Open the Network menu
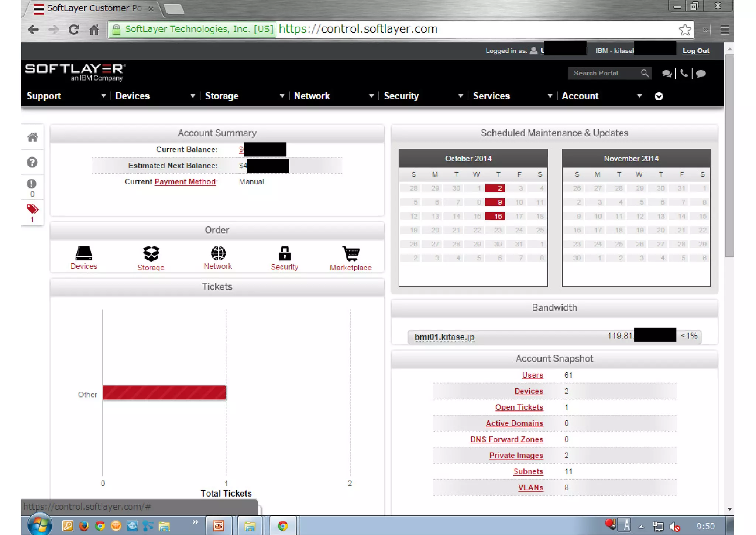 click(x=312, y=96)
